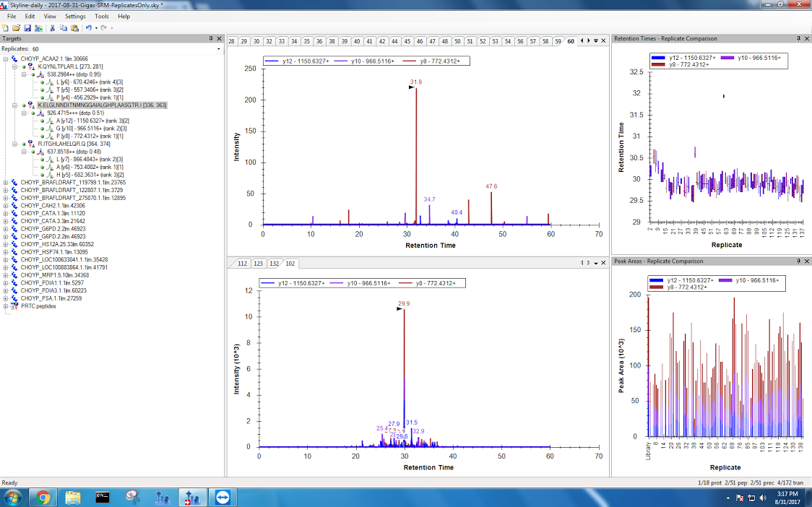Collapse the CHOYP_ACAA2.1.1 protein node
The width and height of the screenshot is (812, 507).
point(6,58)
